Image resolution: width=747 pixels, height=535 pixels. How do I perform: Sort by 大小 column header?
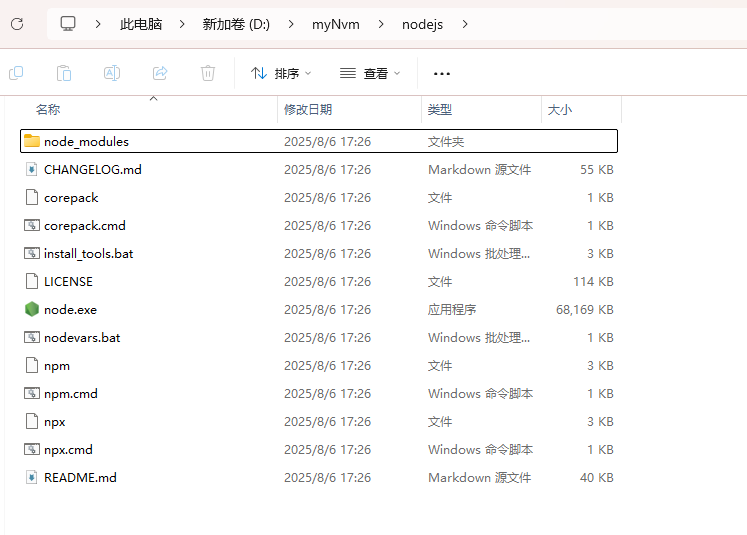(559, 110)
